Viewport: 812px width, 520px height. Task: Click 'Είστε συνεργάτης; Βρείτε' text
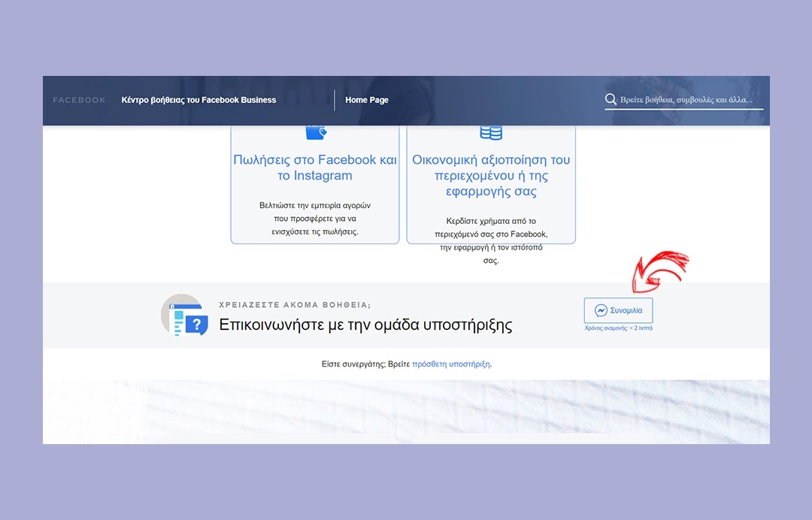(x=365, y=364)
